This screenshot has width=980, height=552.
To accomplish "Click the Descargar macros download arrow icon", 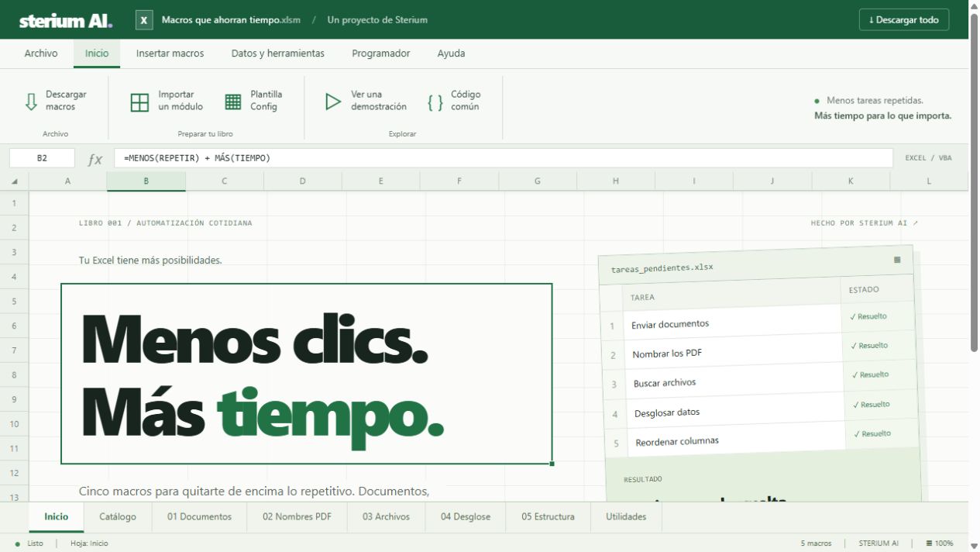I will click(x=31, y=102).
